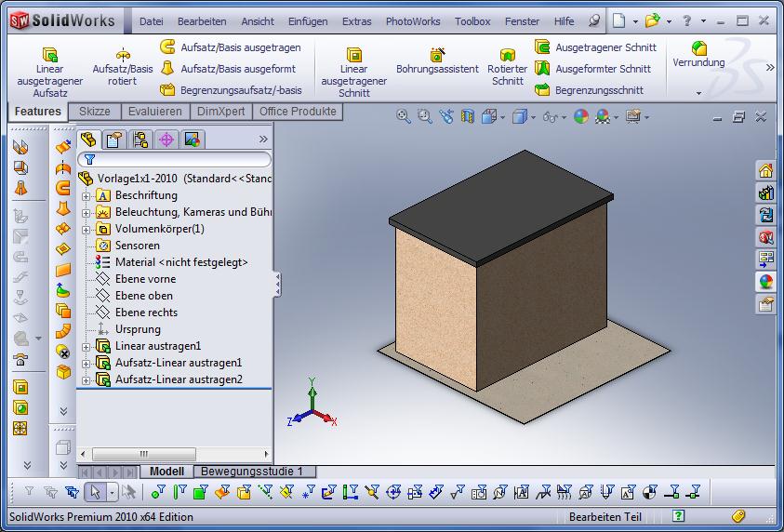
Task: Open the display style dropdown arrow
Action: click(x=534, y=117)
